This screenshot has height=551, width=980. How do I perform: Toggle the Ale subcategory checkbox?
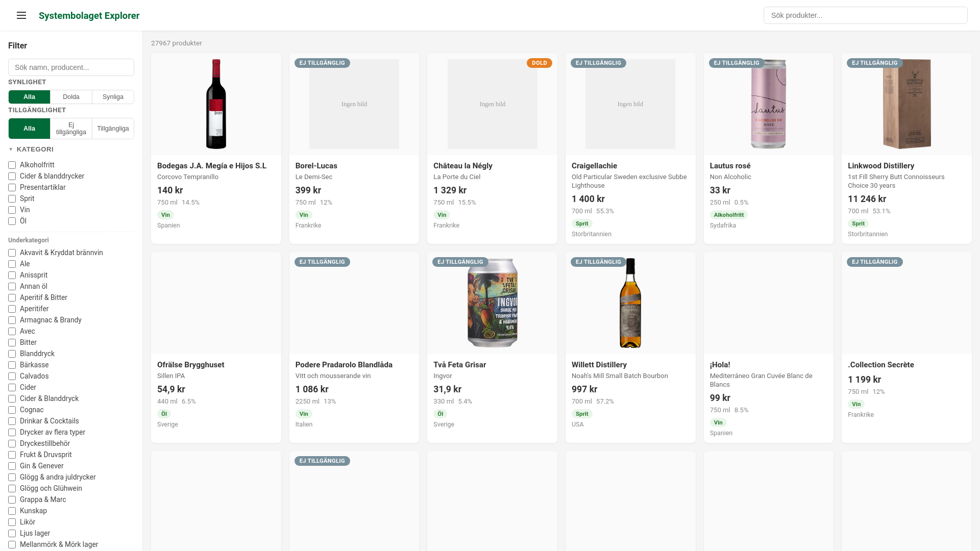12,264
